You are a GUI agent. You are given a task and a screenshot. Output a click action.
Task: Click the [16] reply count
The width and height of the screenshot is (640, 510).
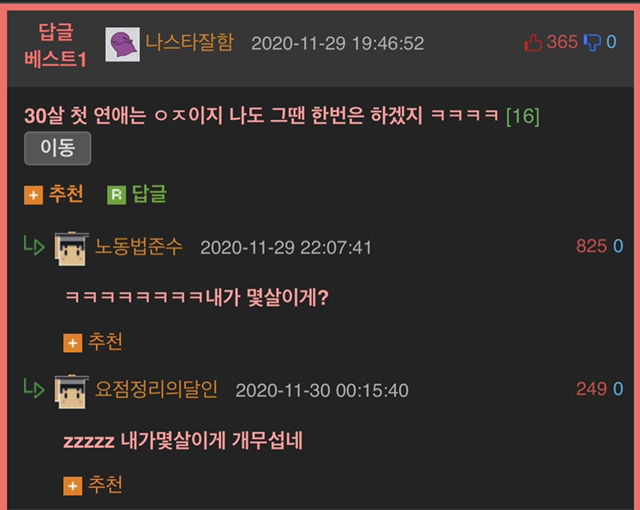click(x=523, y=117)
